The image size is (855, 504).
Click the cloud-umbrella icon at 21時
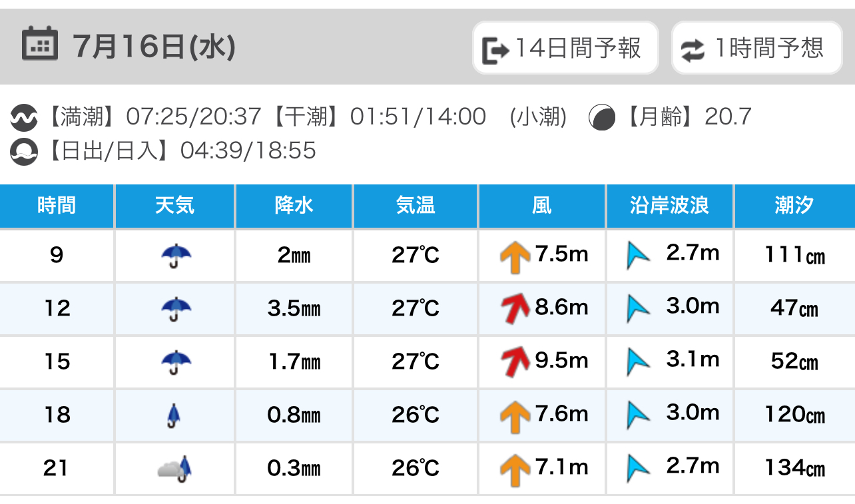[174, 468]
